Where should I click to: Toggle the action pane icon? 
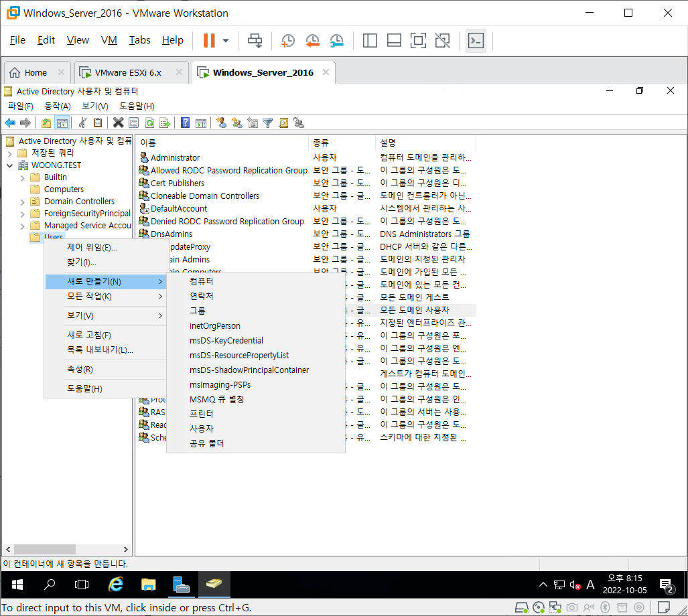[x=201, y=123]
